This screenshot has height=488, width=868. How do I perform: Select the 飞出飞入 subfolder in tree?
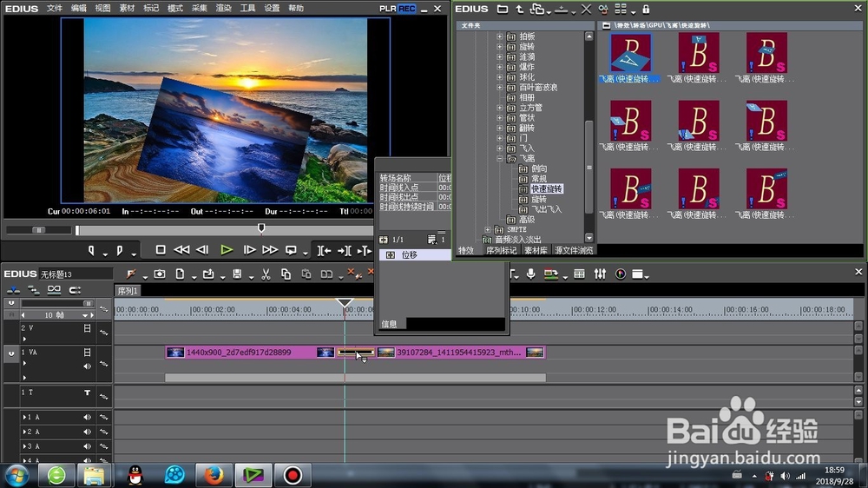click(546, 209)
